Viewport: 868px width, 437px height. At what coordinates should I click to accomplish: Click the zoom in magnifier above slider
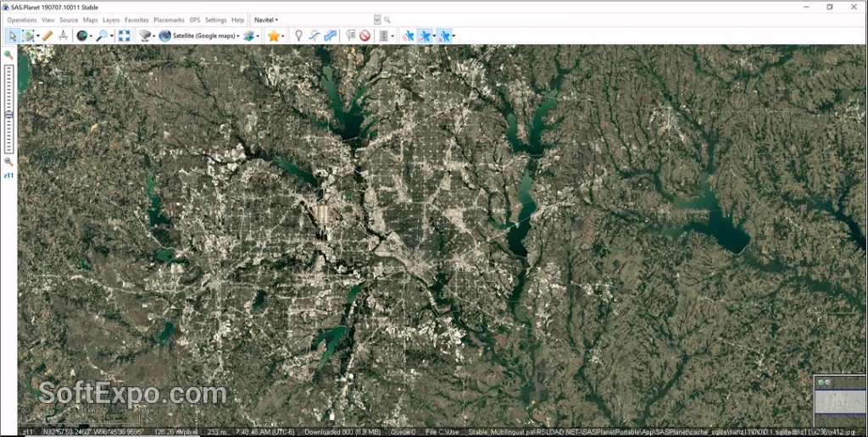point(8,55)
